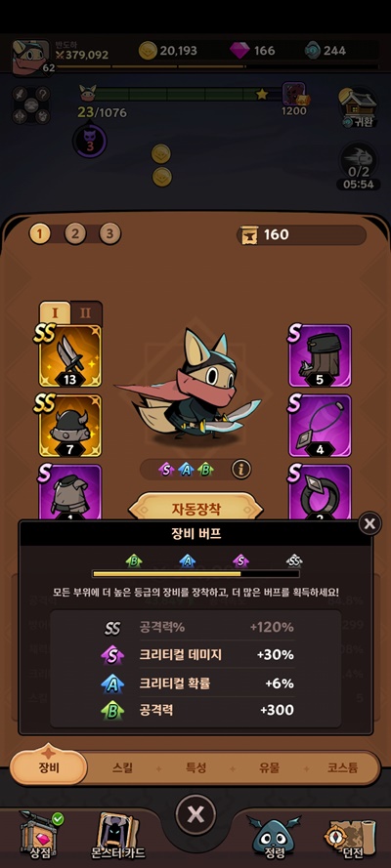This screenshot has width=391, height=868.
Task: Switch to the 특성 tab
Action: (x=196, y=767)
